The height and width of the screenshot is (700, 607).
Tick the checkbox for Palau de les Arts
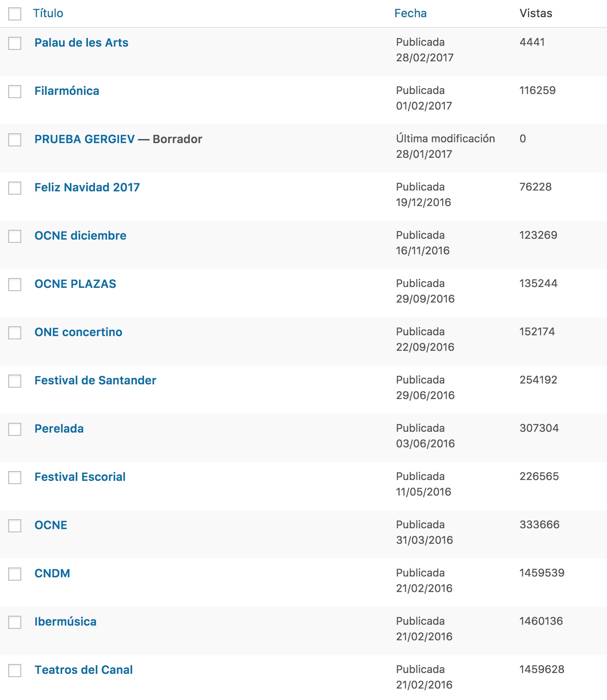15,43
